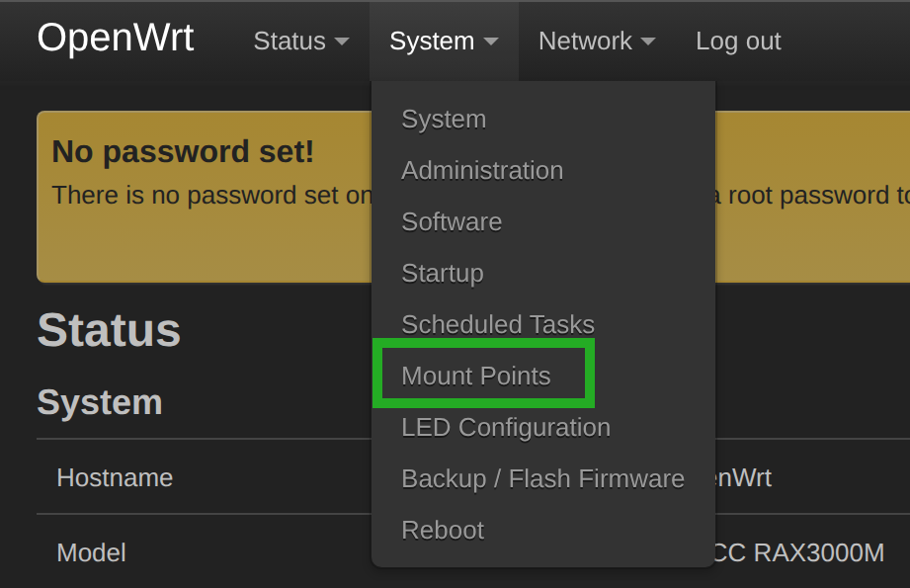Open the Administration page

coord(482,171)
